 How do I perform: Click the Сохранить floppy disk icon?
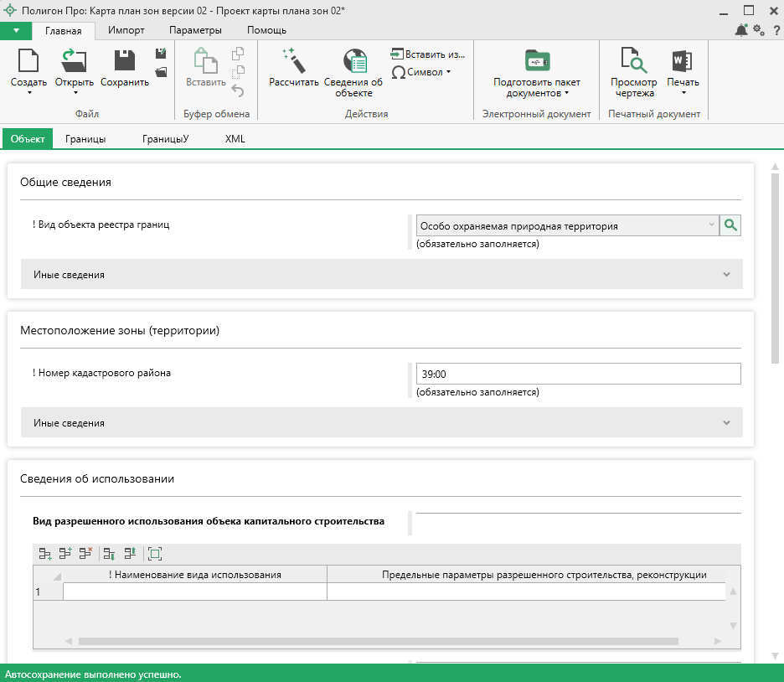pyautogui.click(x=125, y=61)
